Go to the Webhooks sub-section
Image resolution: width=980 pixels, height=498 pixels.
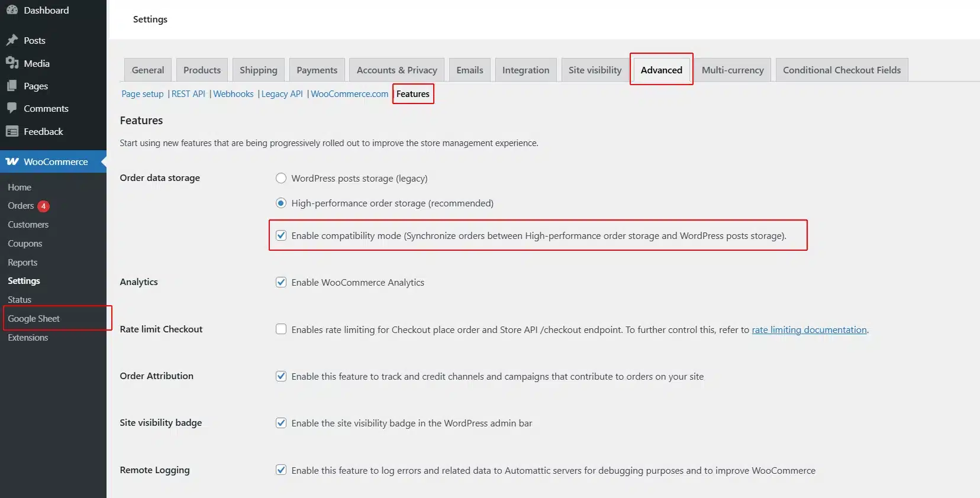click(x=233, y=94)
